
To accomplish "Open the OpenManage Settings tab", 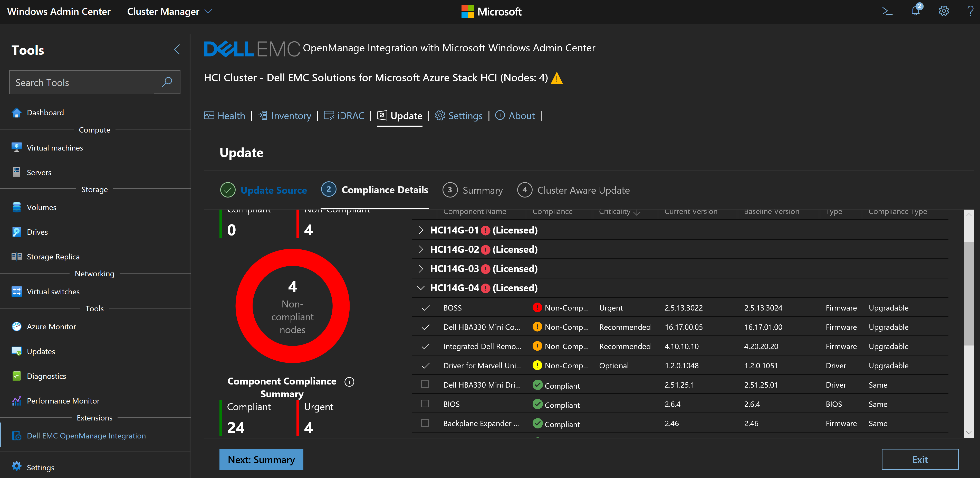I will (459, 116).
